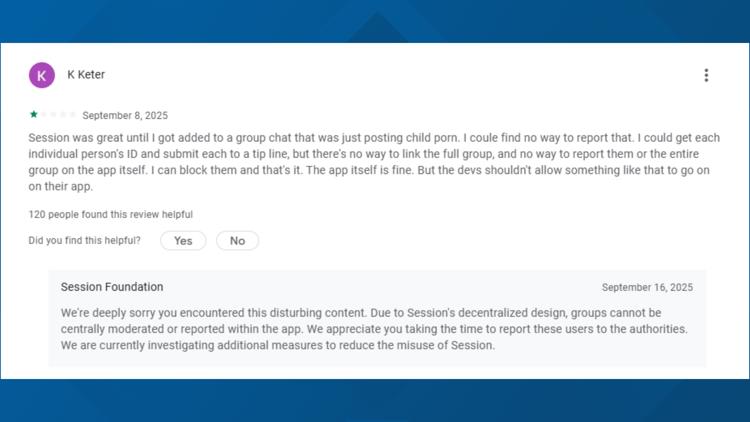Click the fourth gray rating star
This screenshot has height=422, width=750.
tap(63, 115)
